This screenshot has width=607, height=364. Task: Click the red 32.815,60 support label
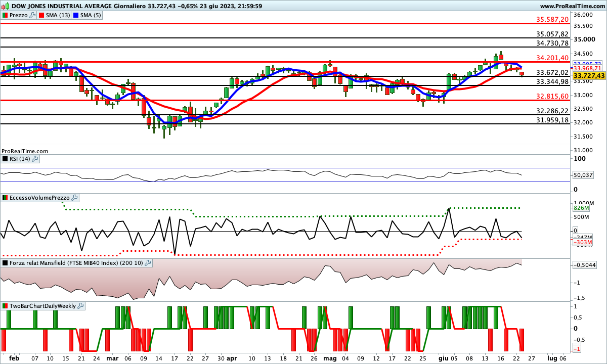coord(552,96)
